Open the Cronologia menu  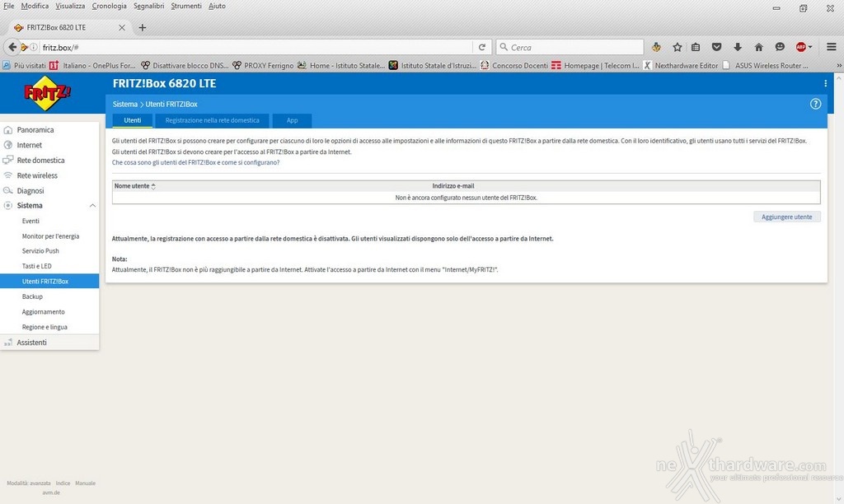coord(110,6)
